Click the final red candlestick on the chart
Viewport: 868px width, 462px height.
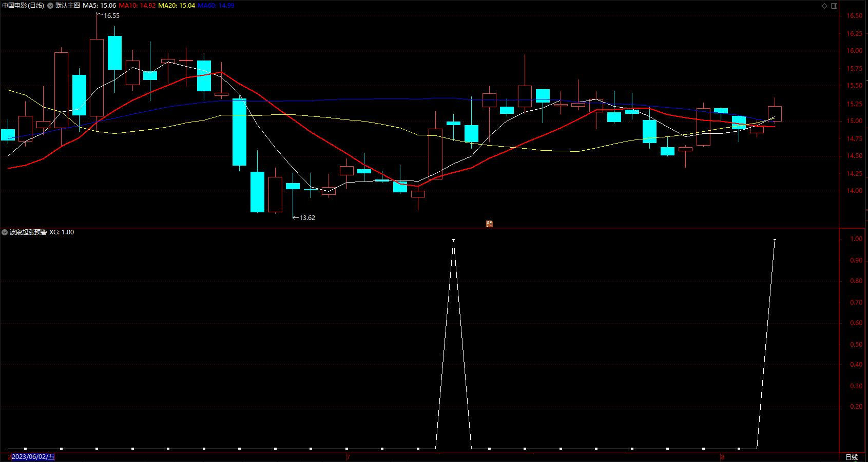click(x=775, y=114)
